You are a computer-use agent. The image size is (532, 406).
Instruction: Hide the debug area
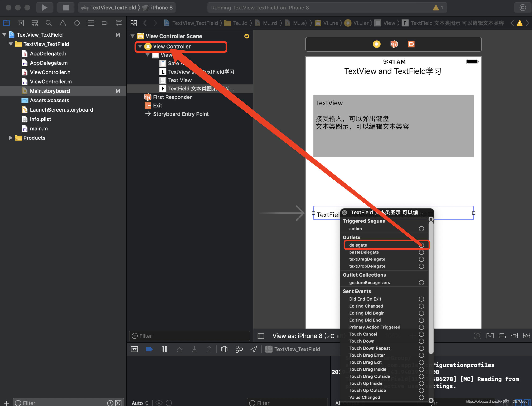point(134,349)
